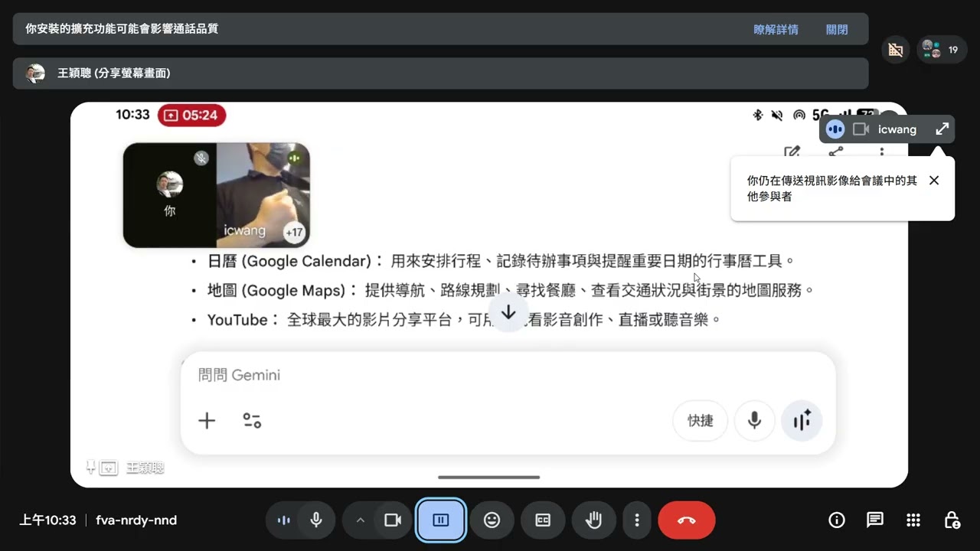Image resolution: width=980 pixels, height=551 pixels.
Task: Click camera icon in icwang floating tile
Action: tap(861, 129)
